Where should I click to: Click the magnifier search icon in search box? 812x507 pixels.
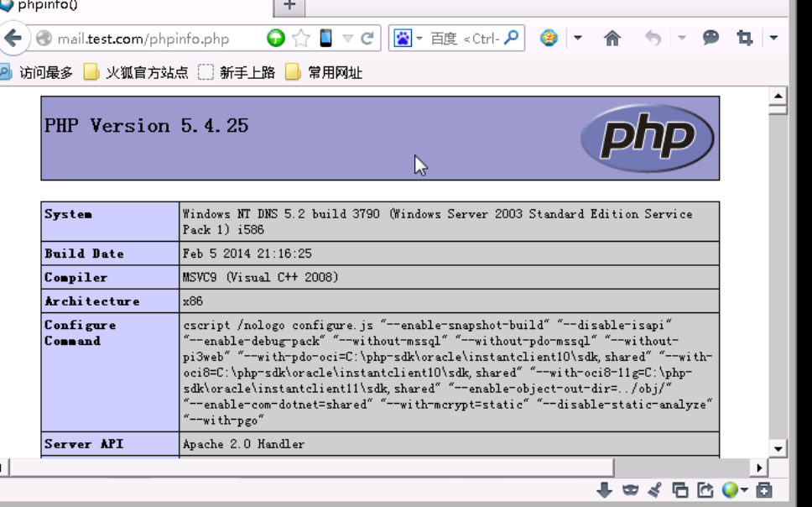click(511, 38)
